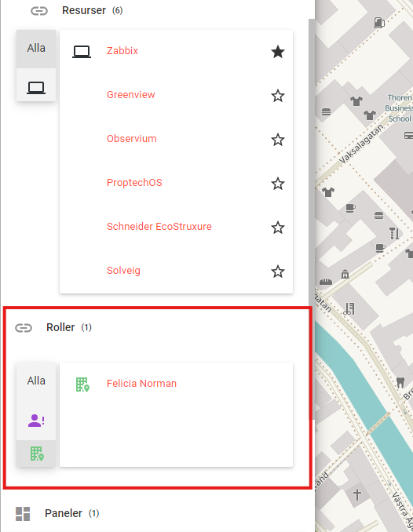Show Alla in the Resurser filter

coord(36,48)
